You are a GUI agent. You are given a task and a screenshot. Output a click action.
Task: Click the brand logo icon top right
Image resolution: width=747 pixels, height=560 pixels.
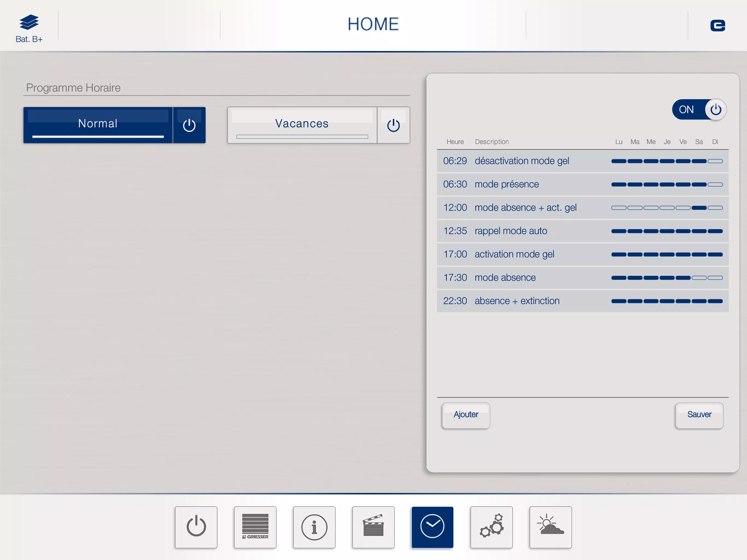pyautogui.click(x=718, y=25)
